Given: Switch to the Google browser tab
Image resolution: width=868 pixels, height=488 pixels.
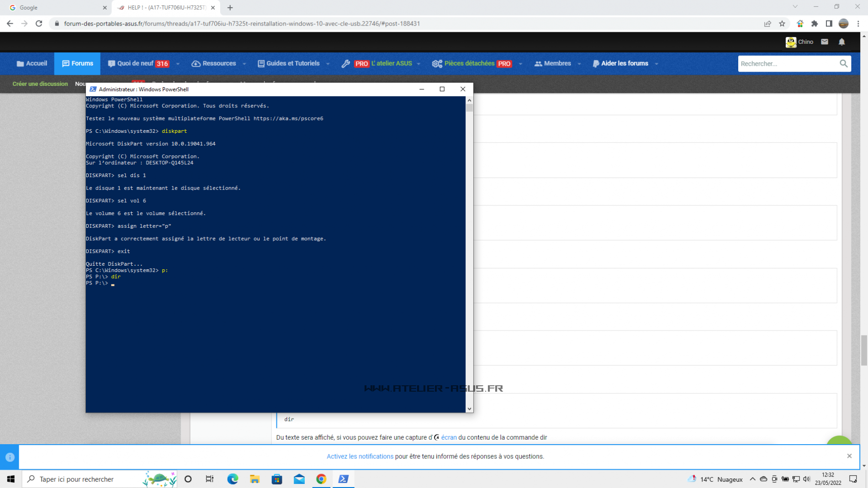Looking at the screenshot, I should pyautogui.click(x=55, y=8).
